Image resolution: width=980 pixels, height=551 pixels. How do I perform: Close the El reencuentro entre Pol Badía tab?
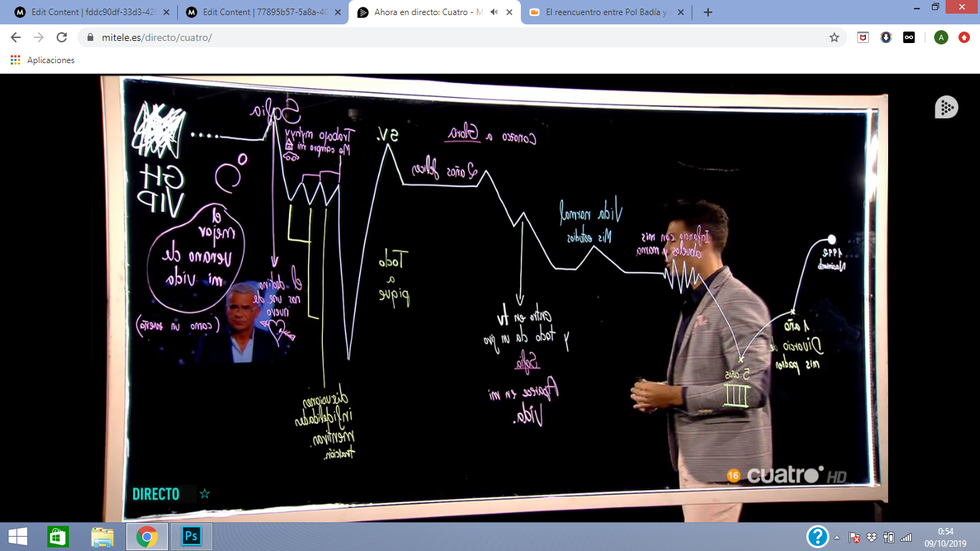point(681,12)
